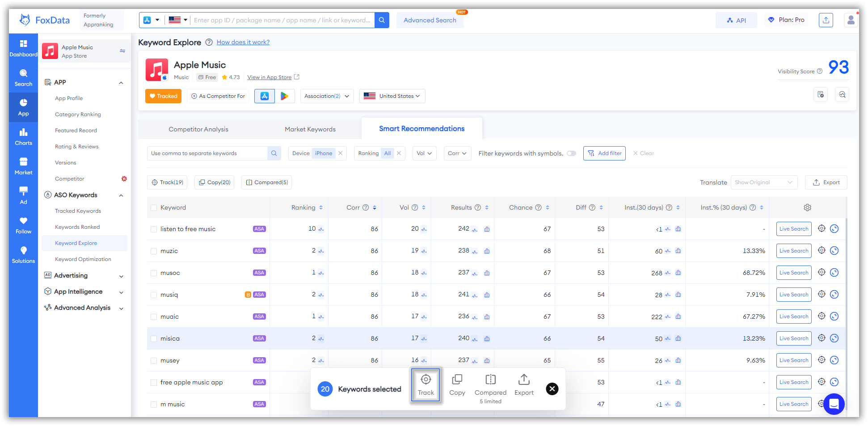868x426 pixels.
Task: Focus the app ID search input field
Action: [x=282, y=20]
